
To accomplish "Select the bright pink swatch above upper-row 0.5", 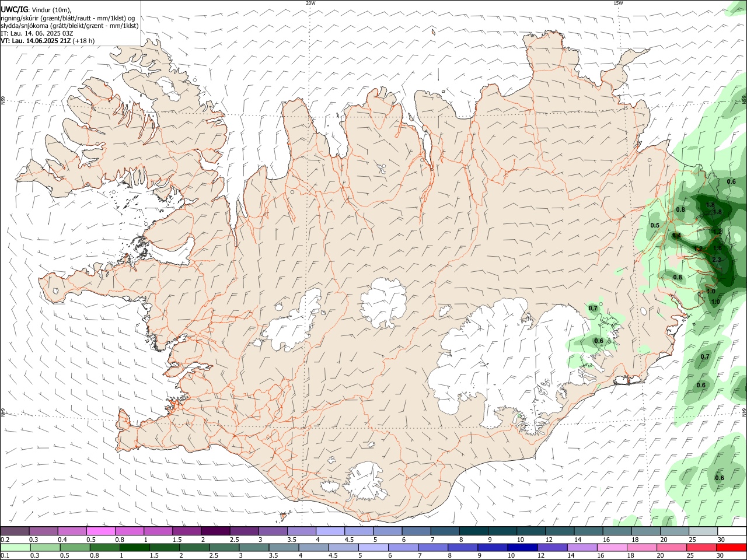I will [100, 531].
